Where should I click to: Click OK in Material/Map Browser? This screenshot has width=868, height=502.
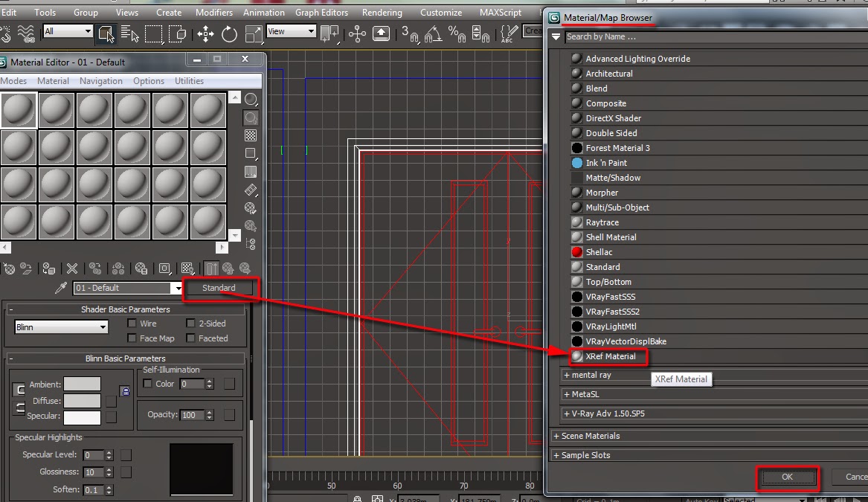pyautogui.click(x=787, y=477)
